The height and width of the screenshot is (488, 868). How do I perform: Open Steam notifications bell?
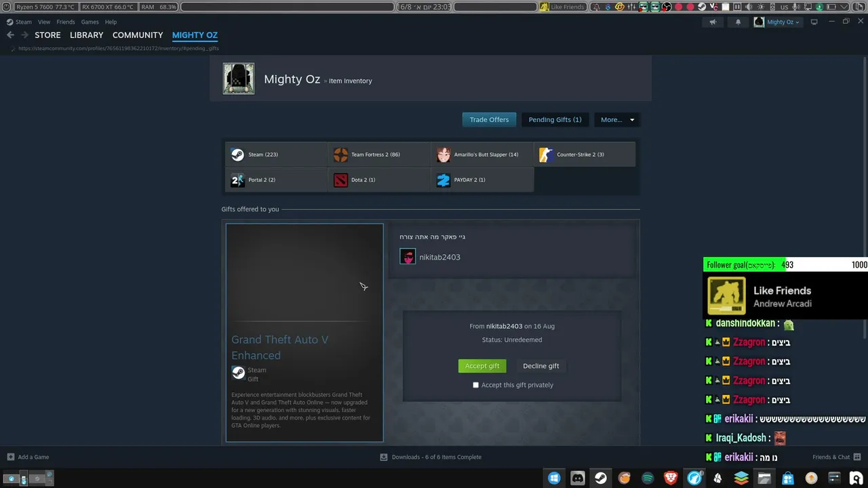[x=738, y=22]
